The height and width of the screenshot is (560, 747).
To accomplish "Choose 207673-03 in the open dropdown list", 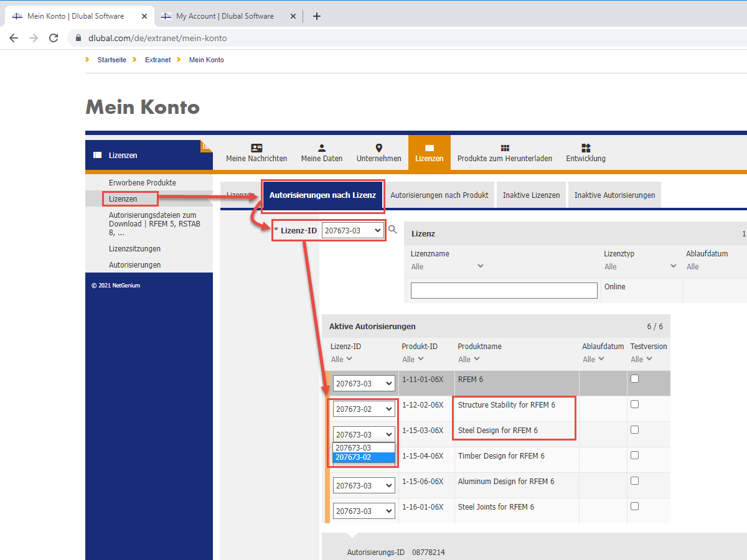I will point(364,448).
